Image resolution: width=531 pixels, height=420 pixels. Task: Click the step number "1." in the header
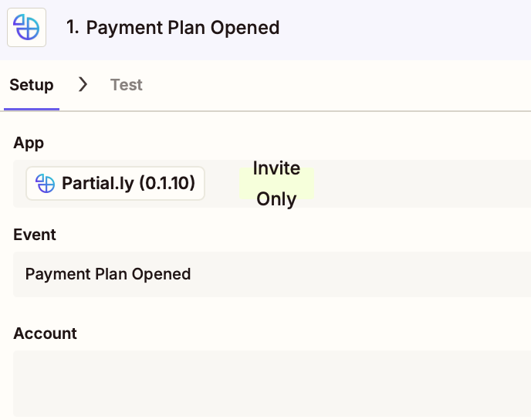click(73, 28)
